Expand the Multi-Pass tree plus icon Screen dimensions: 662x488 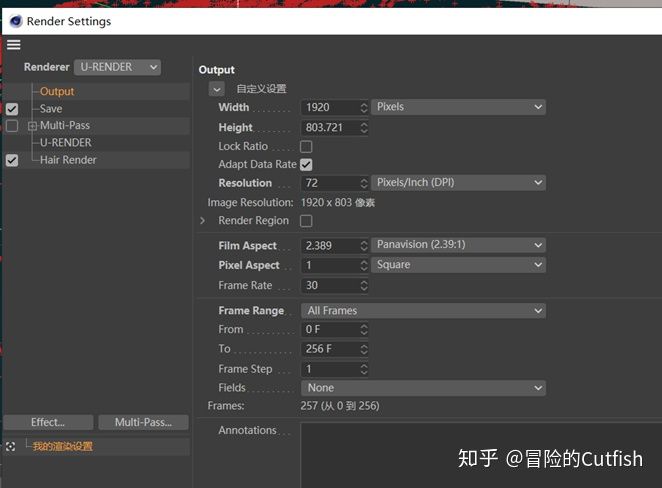pyautogui.click(x=33, y=126)
